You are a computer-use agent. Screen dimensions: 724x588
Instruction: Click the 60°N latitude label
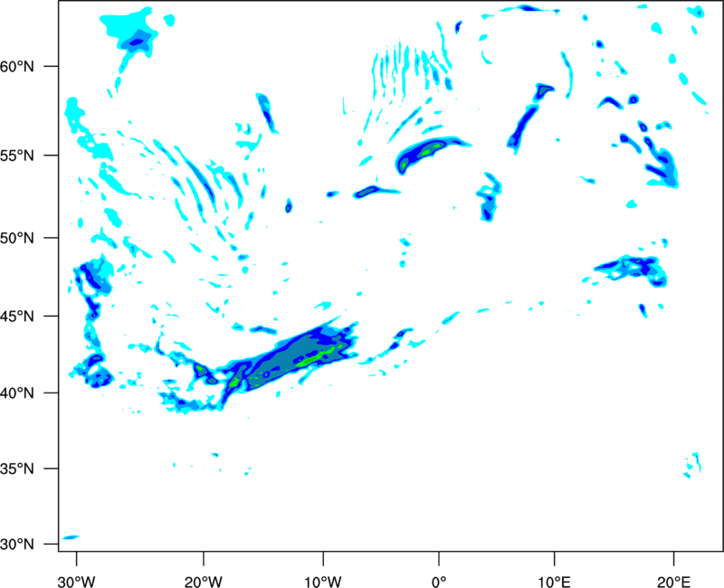pyautogui.click(x=17, y=67)
